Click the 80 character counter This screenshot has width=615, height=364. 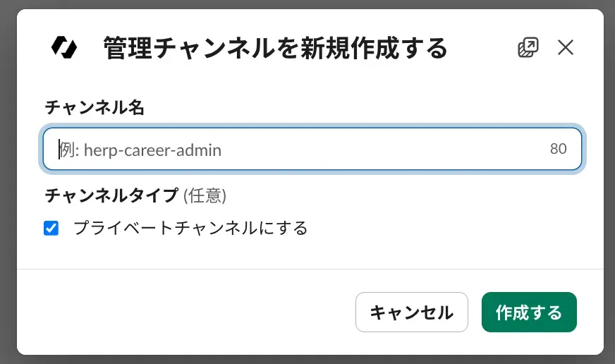coord(558,149)
